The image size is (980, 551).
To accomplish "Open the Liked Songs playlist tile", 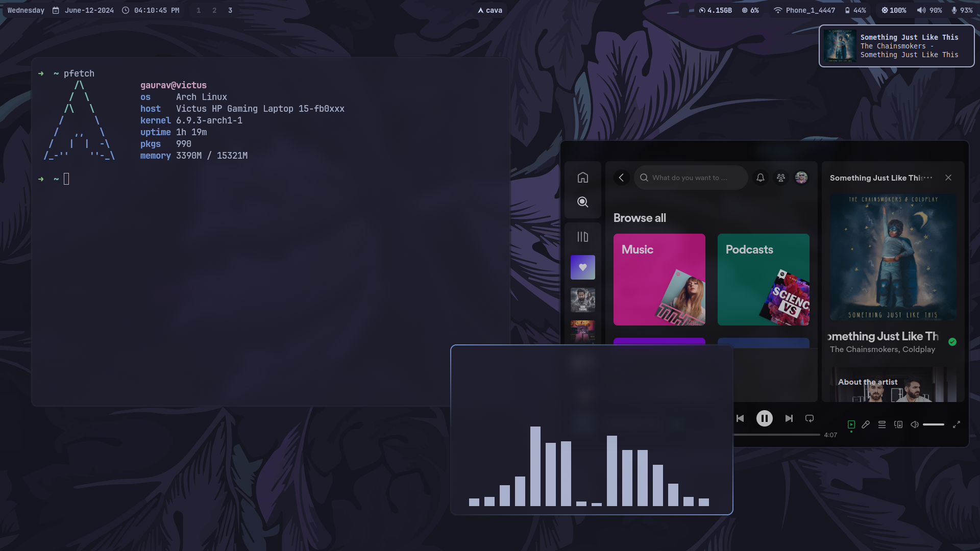I will (582, 267).
